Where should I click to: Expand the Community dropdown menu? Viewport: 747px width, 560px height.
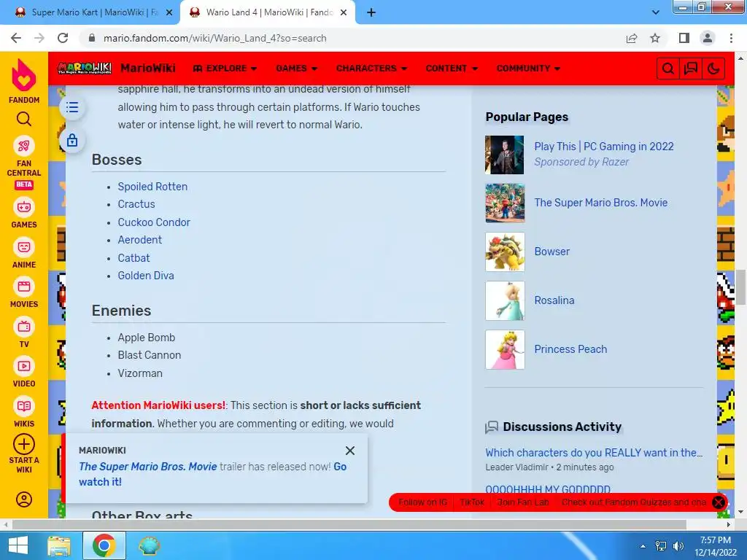528,69
